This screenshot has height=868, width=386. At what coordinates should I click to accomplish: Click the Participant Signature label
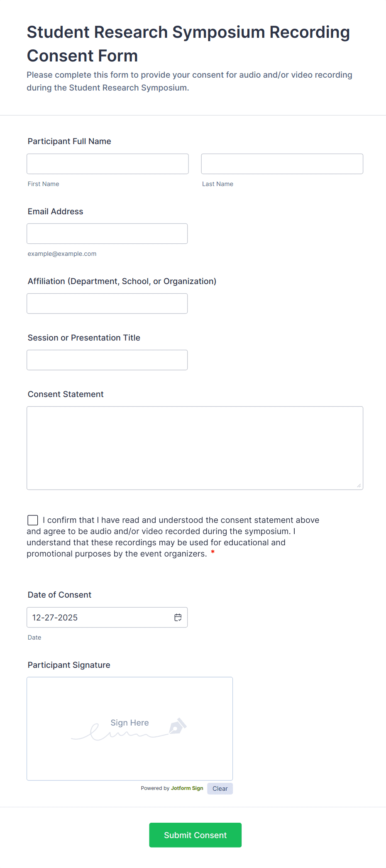click(68, 665)
